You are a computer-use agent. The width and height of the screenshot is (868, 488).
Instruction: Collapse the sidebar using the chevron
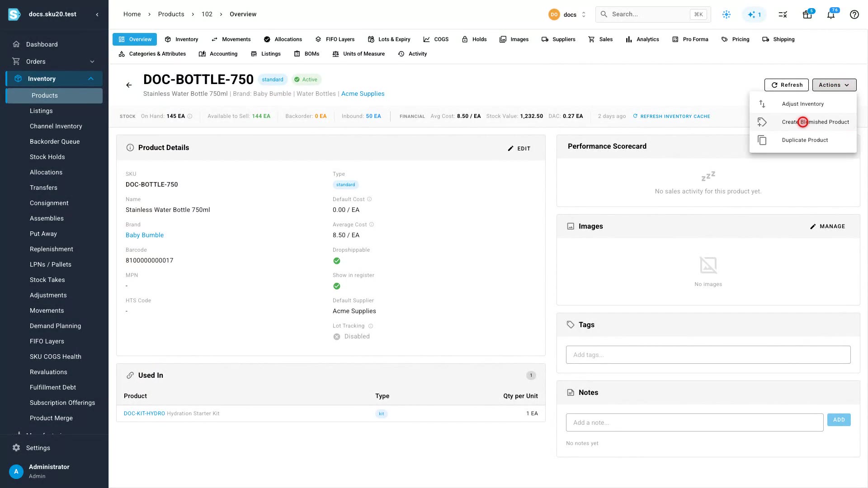(97, 14)
